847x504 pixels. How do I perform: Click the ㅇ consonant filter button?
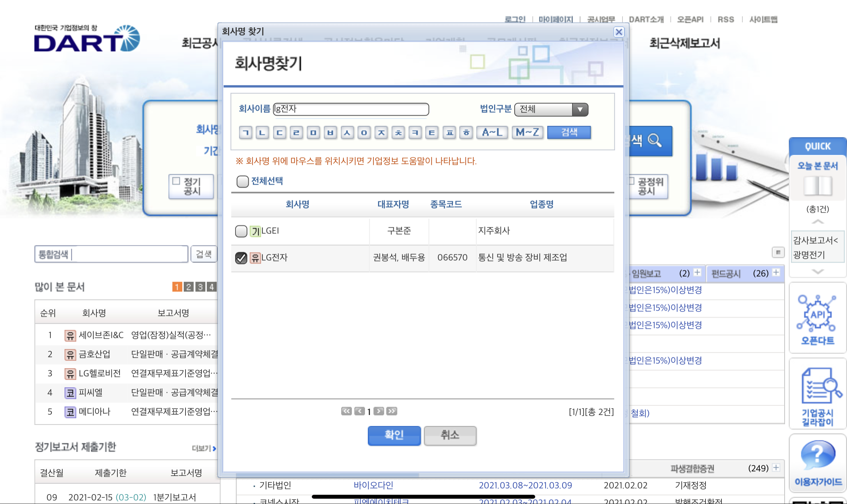pos(364,133)
